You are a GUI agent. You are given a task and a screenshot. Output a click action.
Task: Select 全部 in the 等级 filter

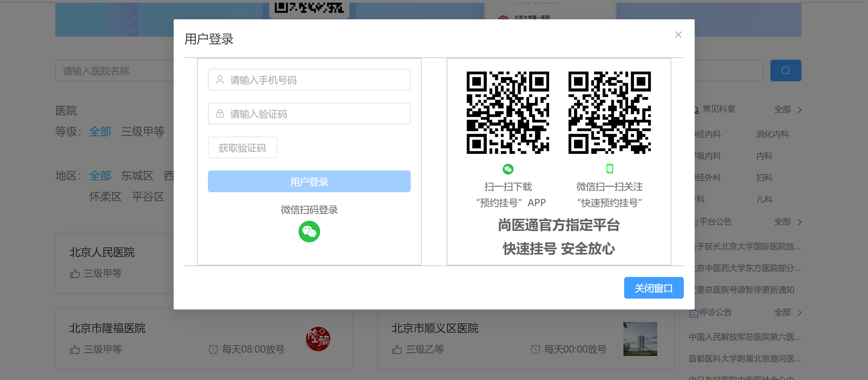(x=100, y=131)
